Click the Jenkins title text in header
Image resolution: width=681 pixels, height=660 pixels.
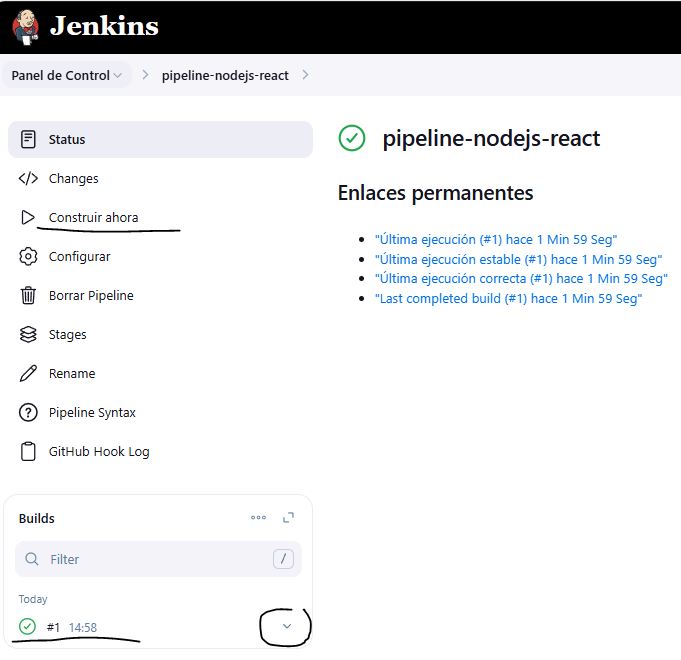pos(104,26)
